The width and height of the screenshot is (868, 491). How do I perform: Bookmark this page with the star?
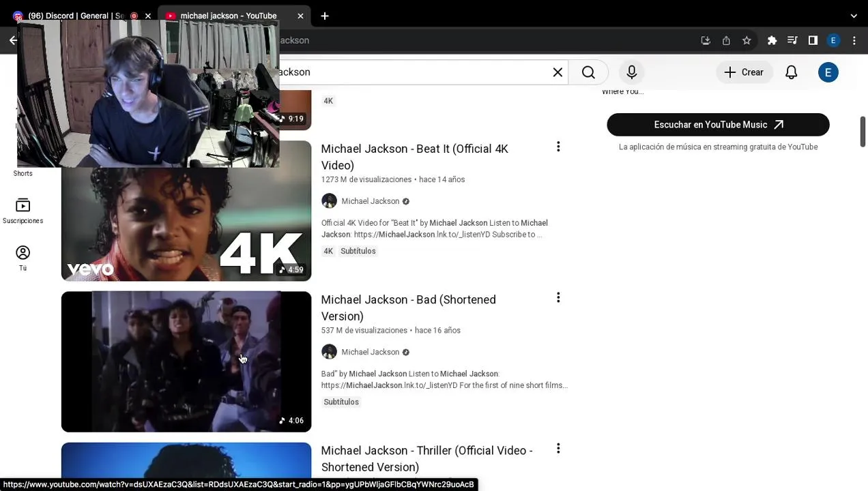point(747,40)
